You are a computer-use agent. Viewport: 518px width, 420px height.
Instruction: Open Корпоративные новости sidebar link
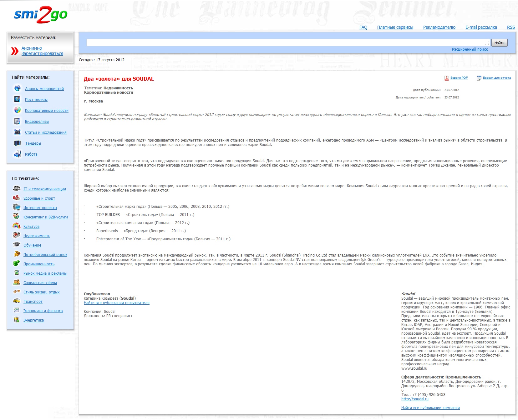47,111
